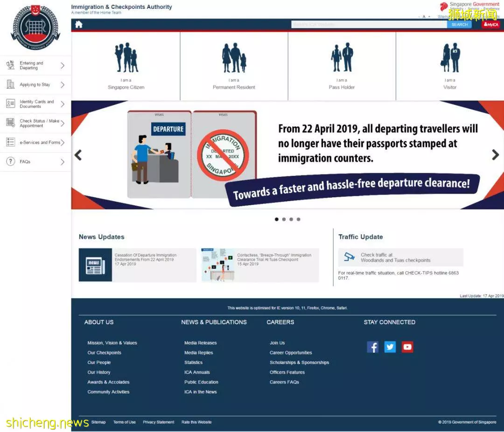Open Check Status / Make Appointment menu
The width and height of the screenshot is (504, 432).
tap(35, 123)
